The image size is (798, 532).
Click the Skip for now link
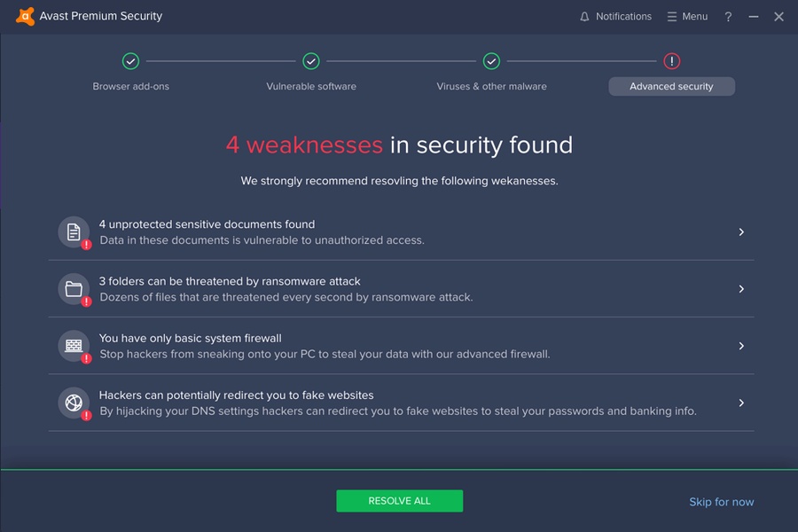coord(721,502)
